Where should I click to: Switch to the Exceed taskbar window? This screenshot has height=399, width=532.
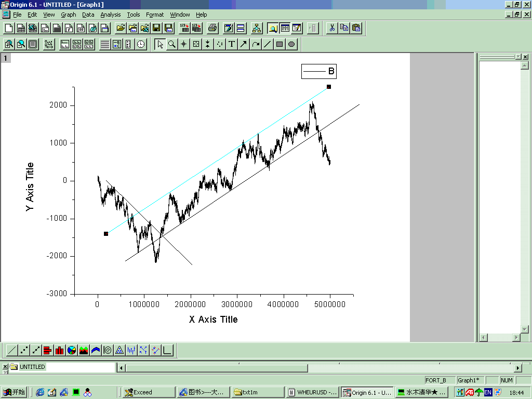coord(148,392)
